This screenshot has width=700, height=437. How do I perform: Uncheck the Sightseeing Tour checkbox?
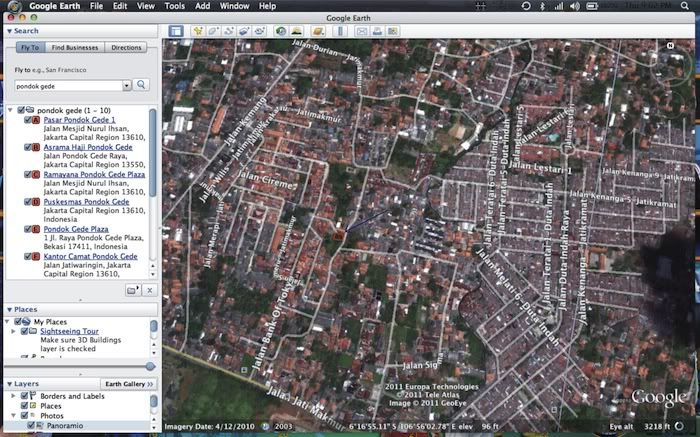pos(25,331)
